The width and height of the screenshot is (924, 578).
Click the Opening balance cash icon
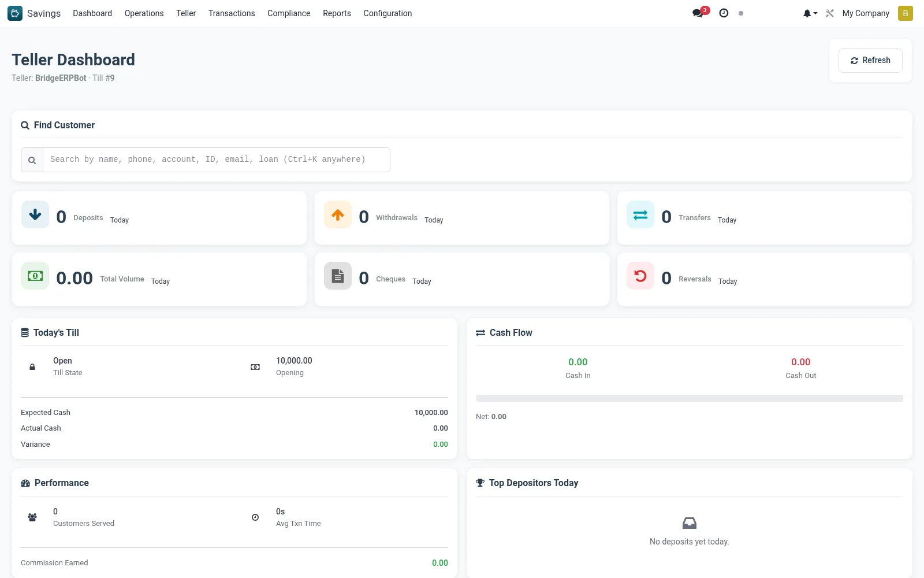pyautogui.click(x=255, y=367)
